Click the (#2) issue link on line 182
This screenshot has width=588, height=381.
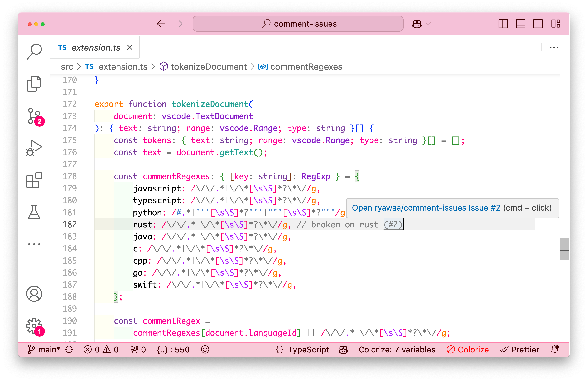[393, 224]
